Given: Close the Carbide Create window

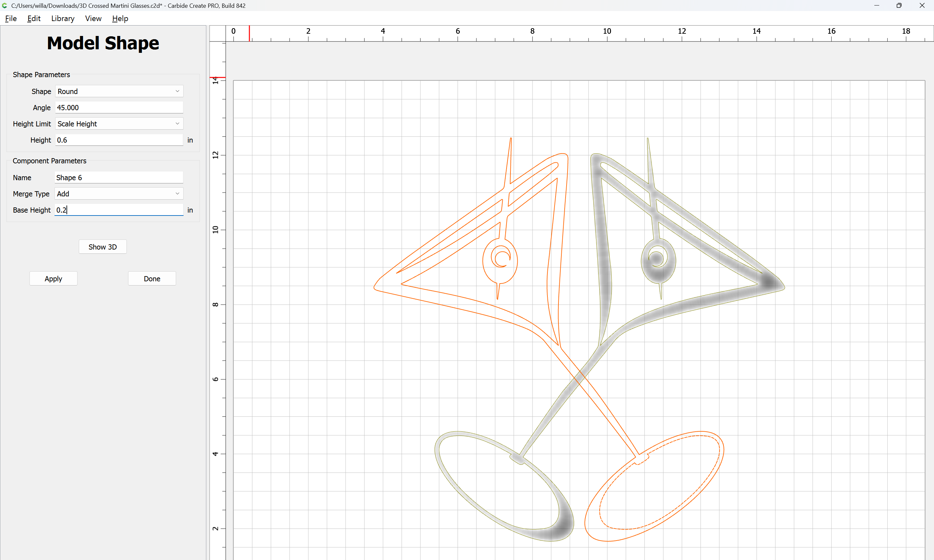Looking at the screenshot, I should [922, 6].
